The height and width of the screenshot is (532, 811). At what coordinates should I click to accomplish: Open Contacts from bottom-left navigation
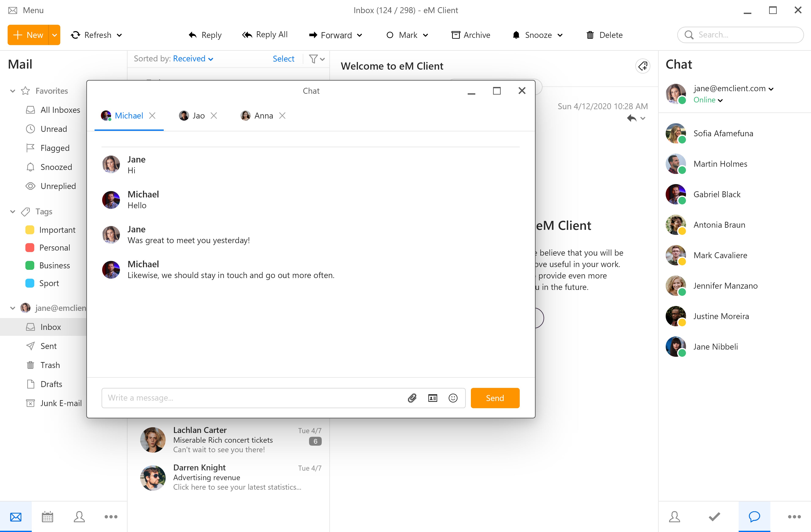pyautogui.click(x=79, y=517)
